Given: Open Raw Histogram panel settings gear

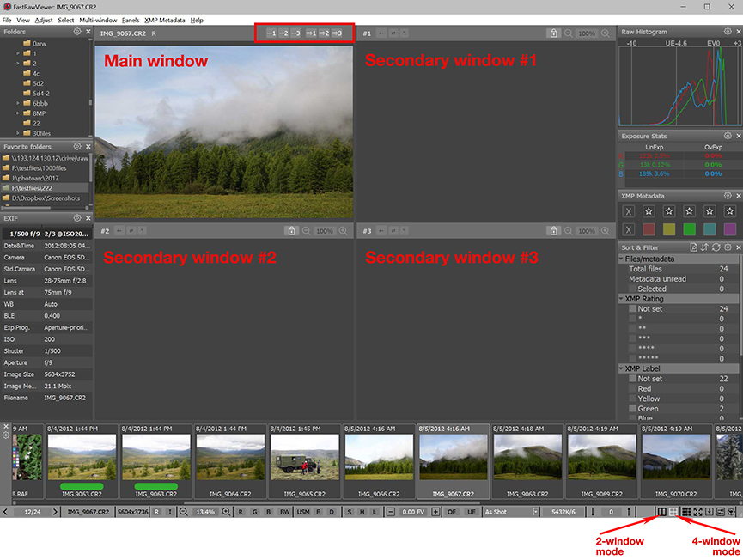Looking at the screenshot, I should click(x=728, y=32).
